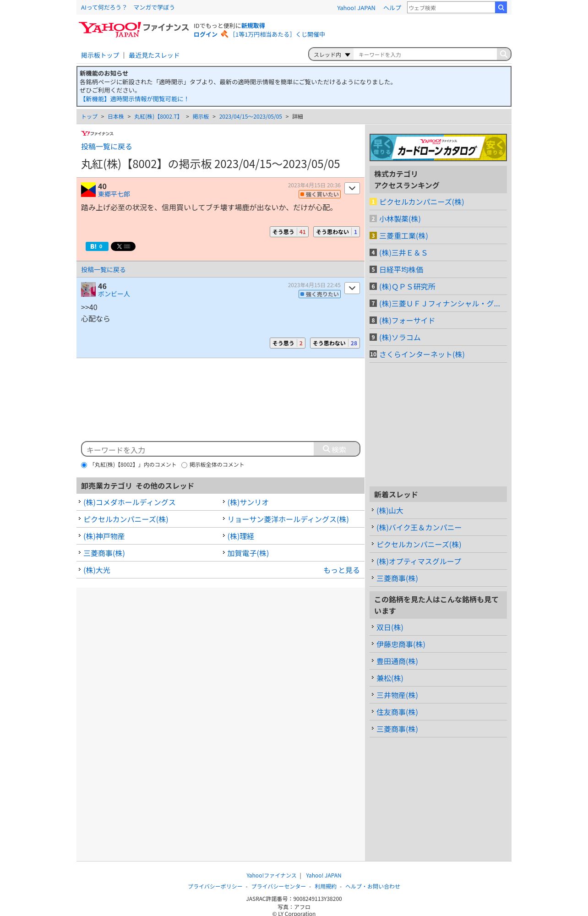Open AIって何だろう？ top link

tap(103, 7)
